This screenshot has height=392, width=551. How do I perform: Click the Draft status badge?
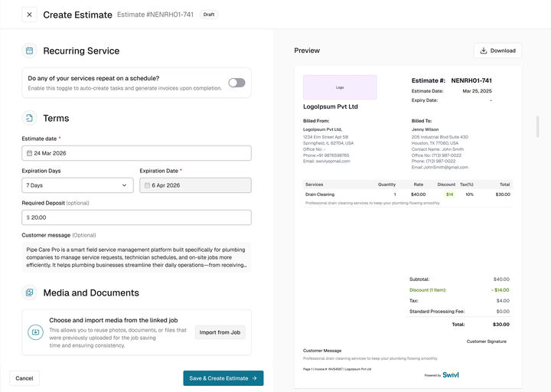coord(209,15)
